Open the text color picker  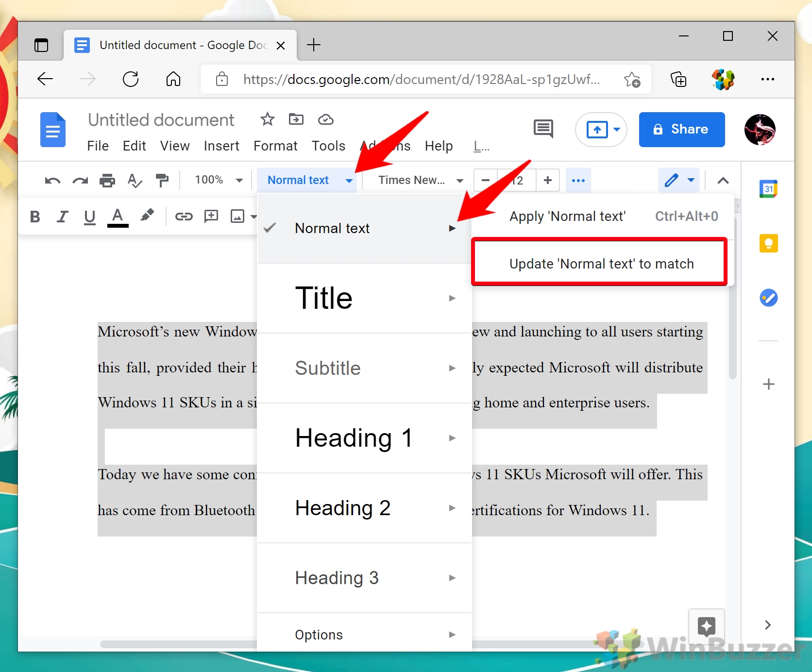(118, 217)
